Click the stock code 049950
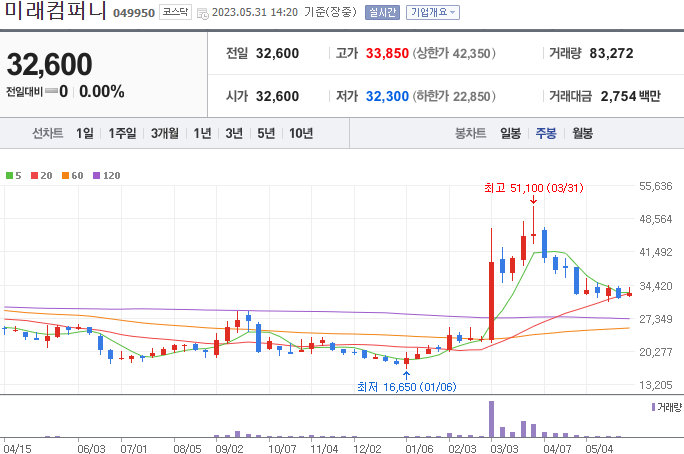Image resolution: width=684 pixels, height=454 pixels. tap(134, 13)
